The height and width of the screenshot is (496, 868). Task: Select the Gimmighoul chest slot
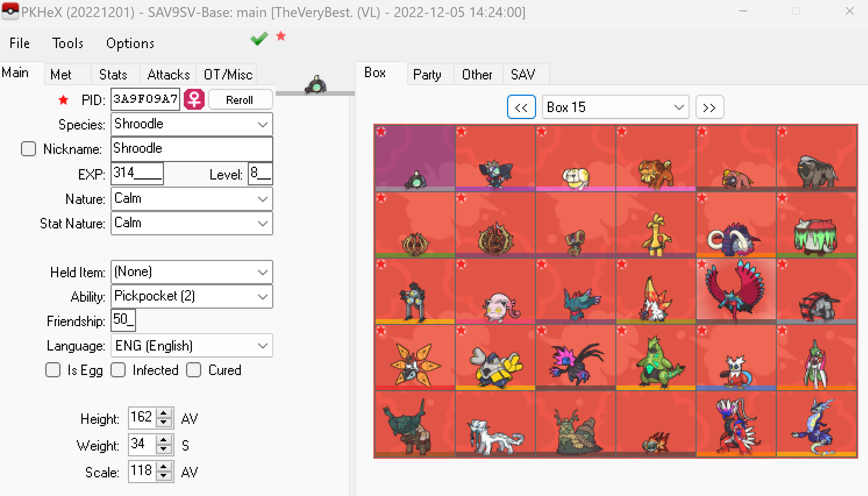pyautogui.click(x=575, y=225)
